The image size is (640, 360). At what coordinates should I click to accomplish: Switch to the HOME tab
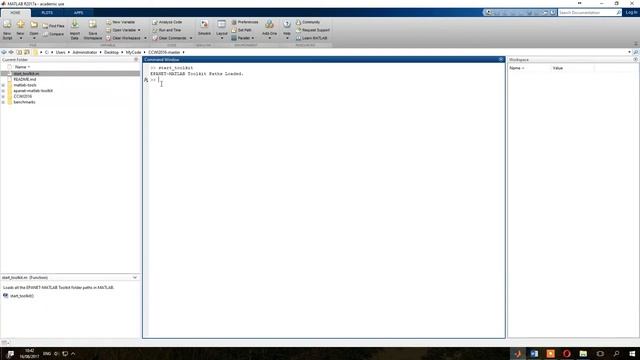[x=15, y=13]
